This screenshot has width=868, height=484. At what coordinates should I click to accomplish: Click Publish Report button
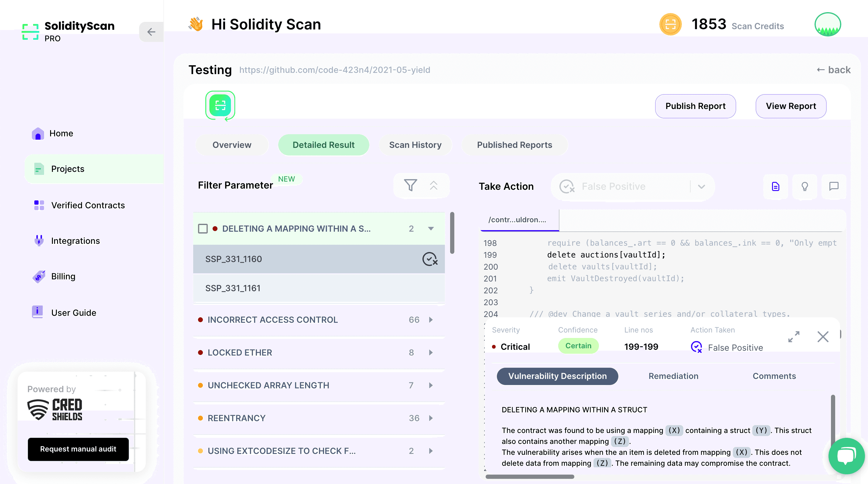pos(695,106)
